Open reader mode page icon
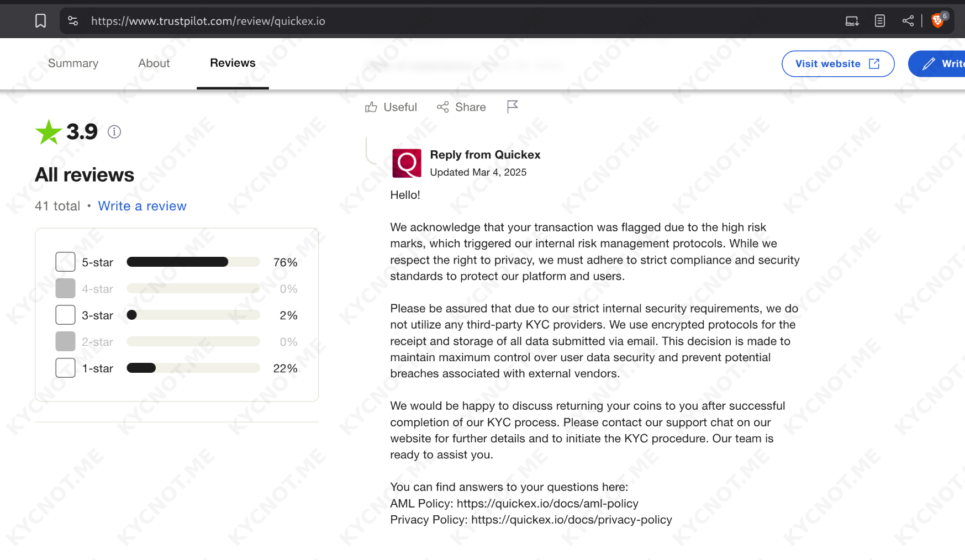Screen dimensions: 965x560 pos(880,21)
